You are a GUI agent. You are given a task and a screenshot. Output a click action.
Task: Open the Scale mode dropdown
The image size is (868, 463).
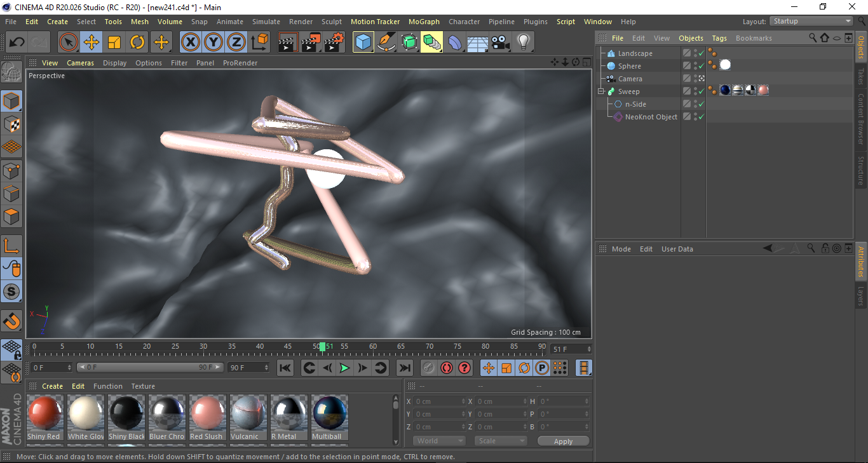pyautogui.click(x=501, y=441)
